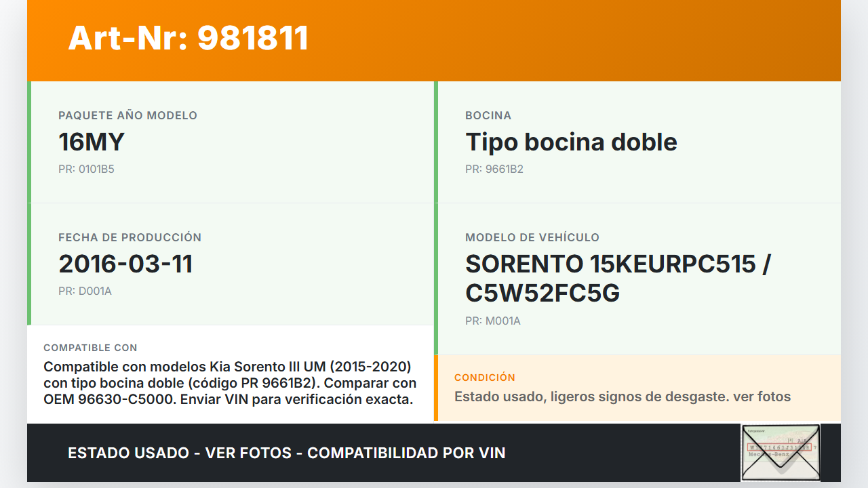Select the Art-Nr: 981811 heading
Viewport: 868px width, 488px height.
click(x=189, y=38)
